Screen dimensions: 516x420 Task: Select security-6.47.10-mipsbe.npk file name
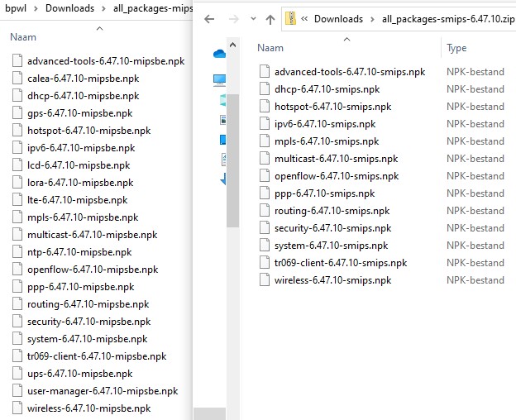click(88, 322)
